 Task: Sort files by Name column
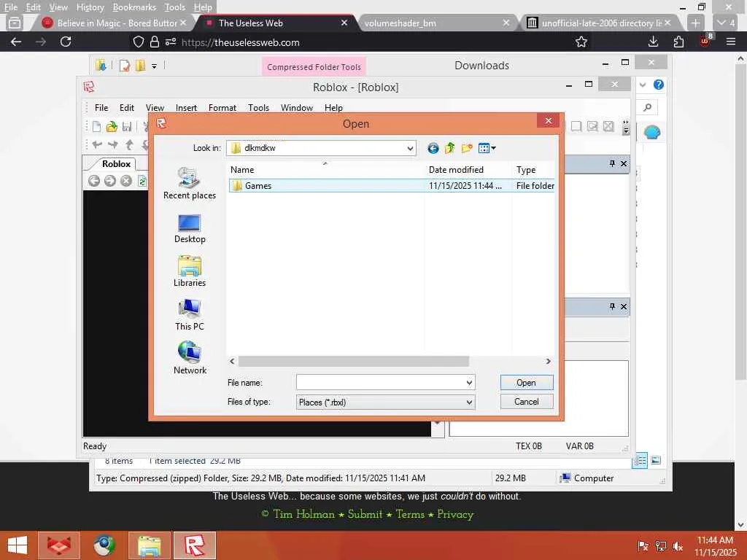[326, 169]
